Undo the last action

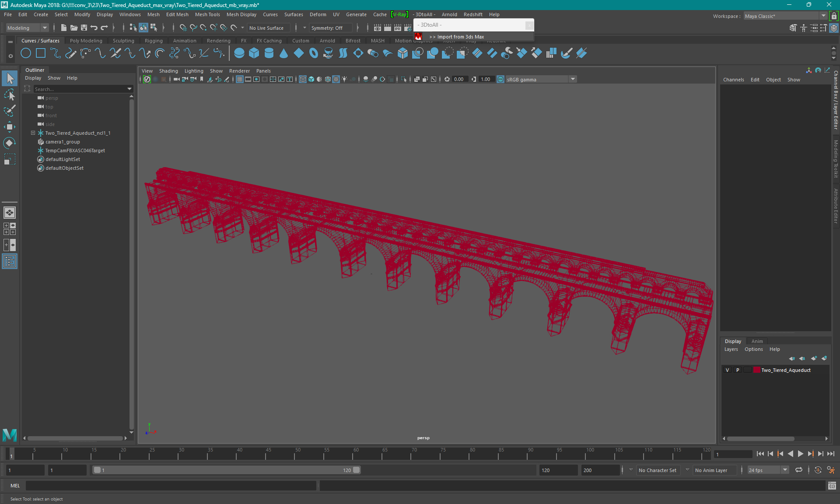click(x=94, y=28)
